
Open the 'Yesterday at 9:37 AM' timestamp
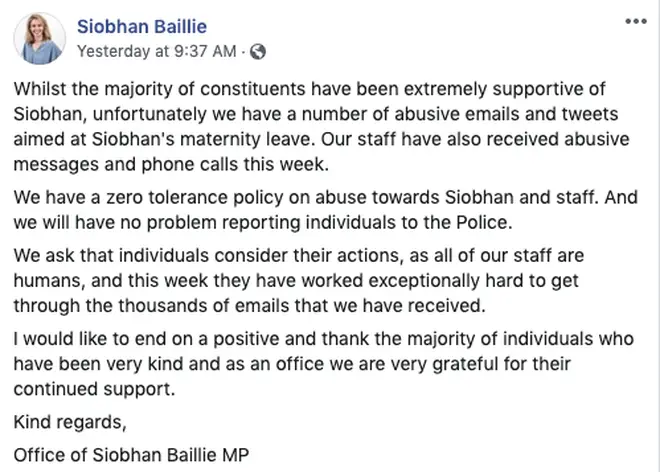(x=157, y=51)
